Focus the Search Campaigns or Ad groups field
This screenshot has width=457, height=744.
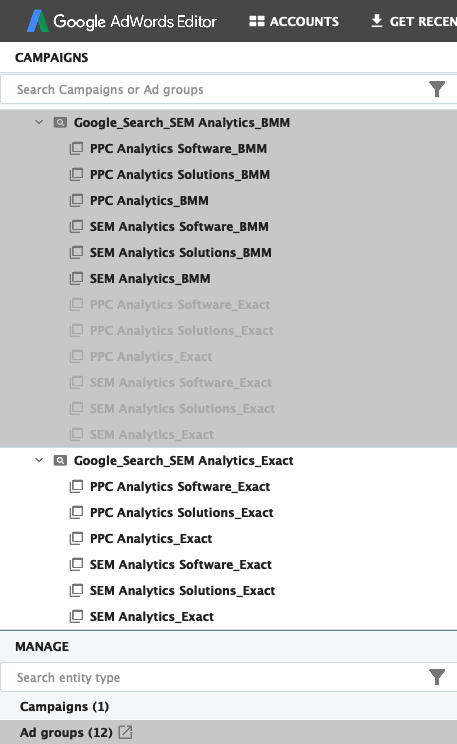[x=214, y=89]
